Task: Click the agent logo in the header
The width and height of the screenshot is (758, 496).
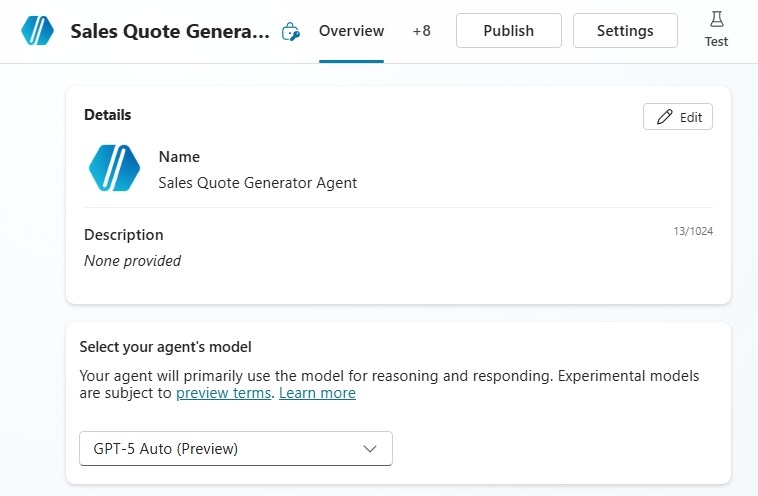Action: click(38, 31)
